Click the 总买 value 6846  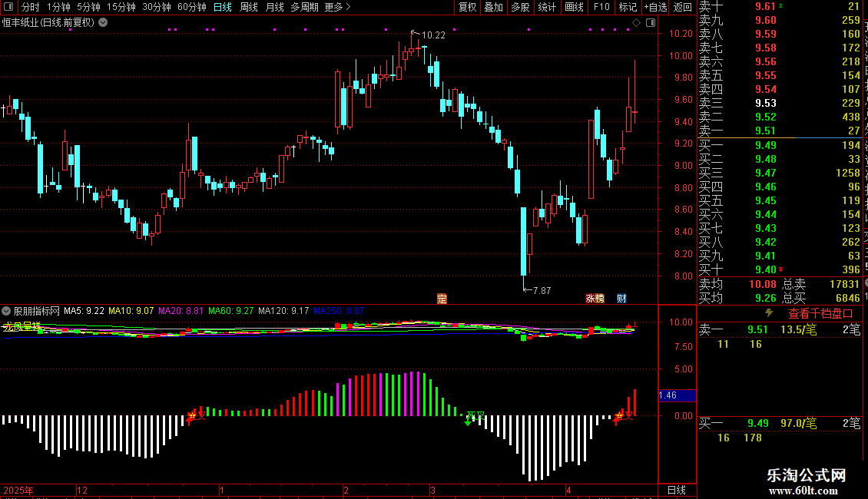(847, 298)
